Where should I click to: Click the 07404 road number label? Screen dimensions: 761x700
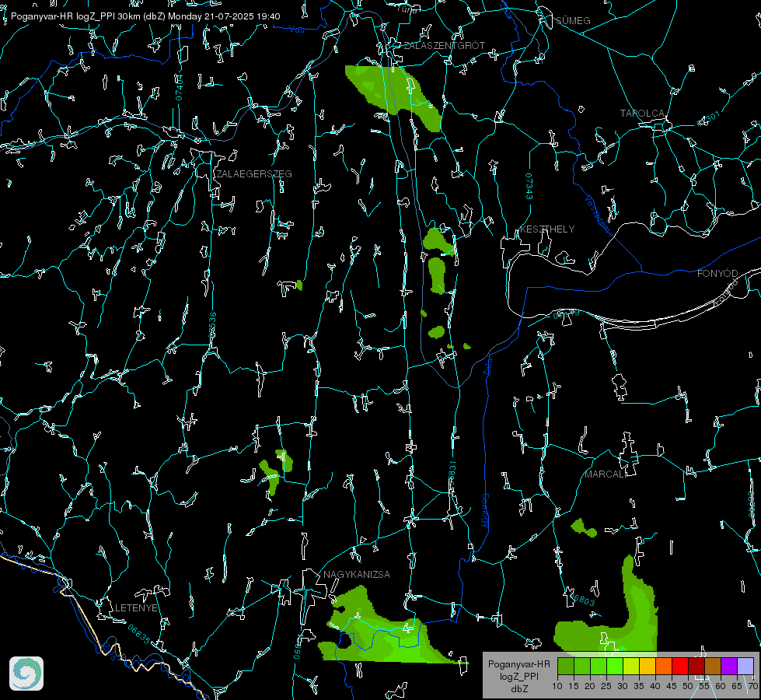[179, 88]
